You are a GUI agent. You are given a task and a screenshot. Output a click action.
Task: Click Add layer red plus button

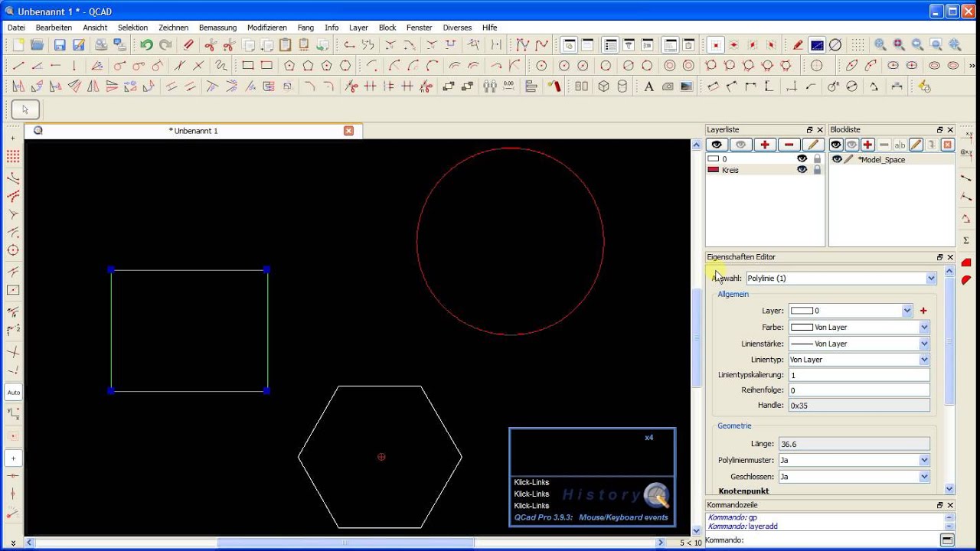click(x=764, y=145)
